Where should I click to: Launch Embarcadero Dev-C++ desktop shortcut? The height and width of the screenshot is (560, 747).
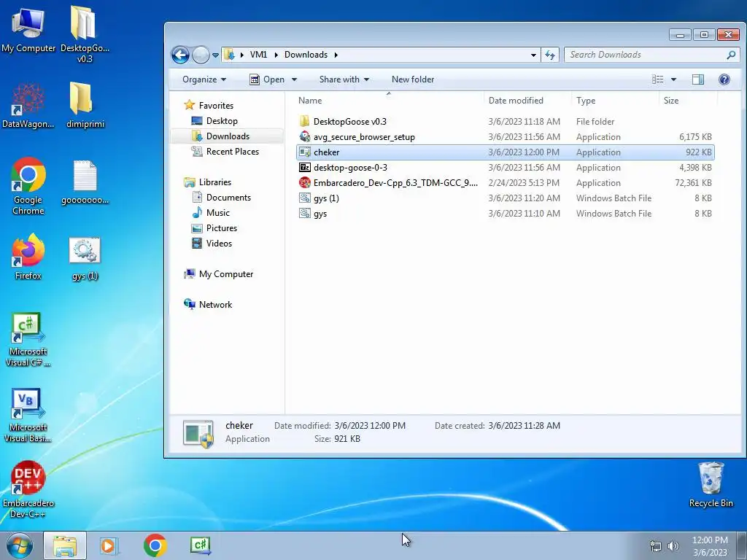(28, 490)
